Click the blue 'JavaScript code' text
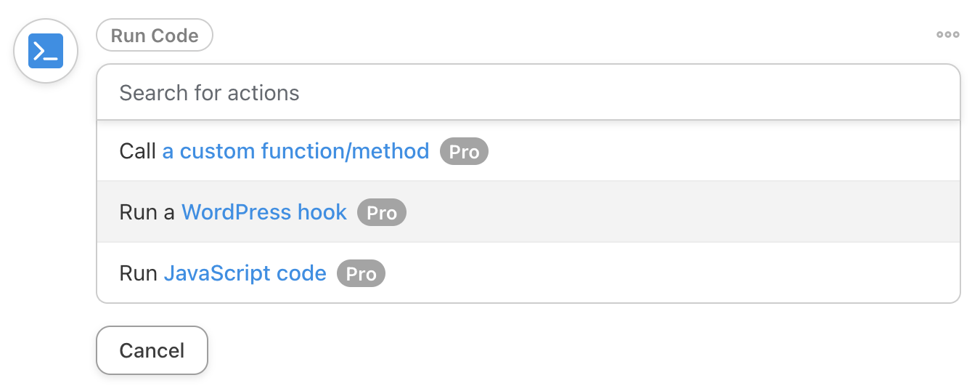Image resolution: width=980 pixels, height=391 pixels. [x=245, y=273]
